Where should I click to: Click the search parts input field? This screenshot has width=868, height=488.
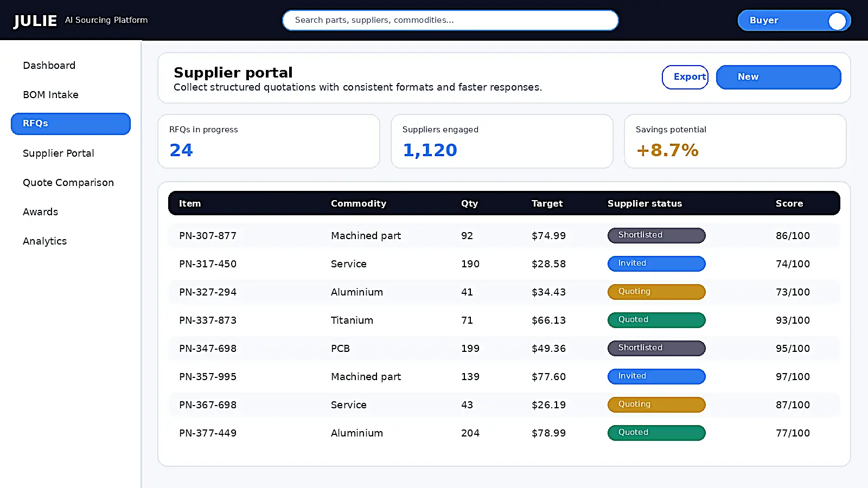450,20
